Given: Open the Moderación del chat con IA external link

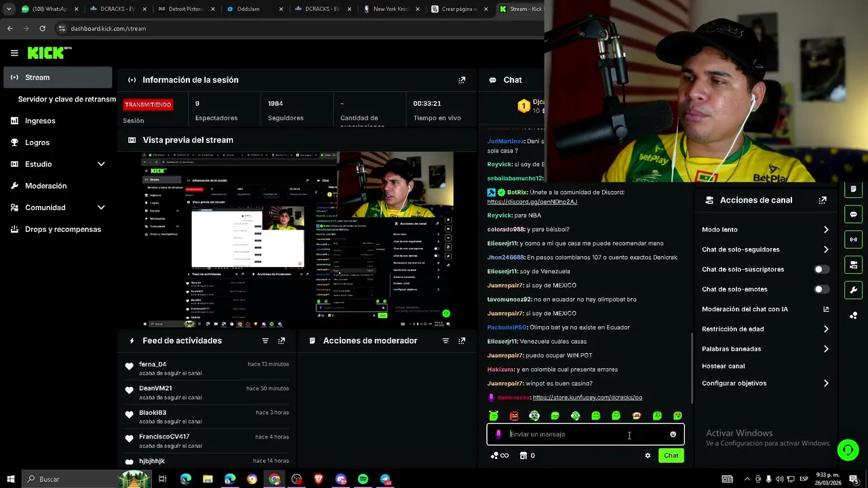Looking at the screenshot, I should [x=826, y=309].
